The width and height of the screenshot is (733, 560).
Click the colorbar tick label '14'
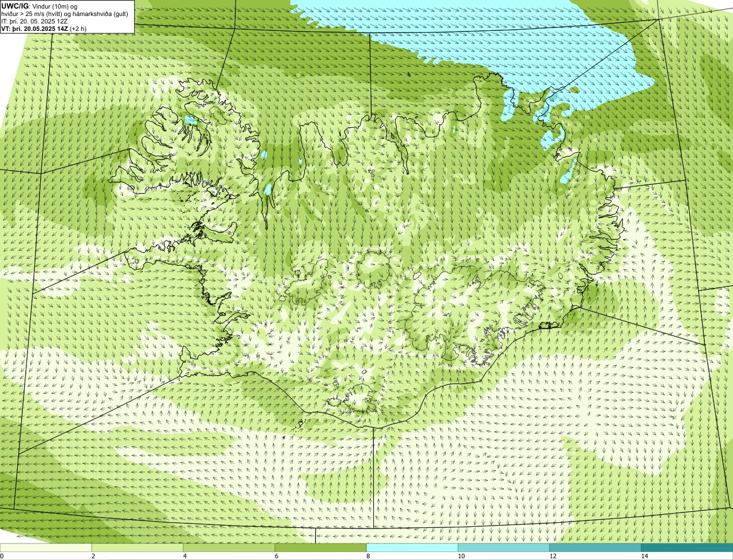[644, 556]
